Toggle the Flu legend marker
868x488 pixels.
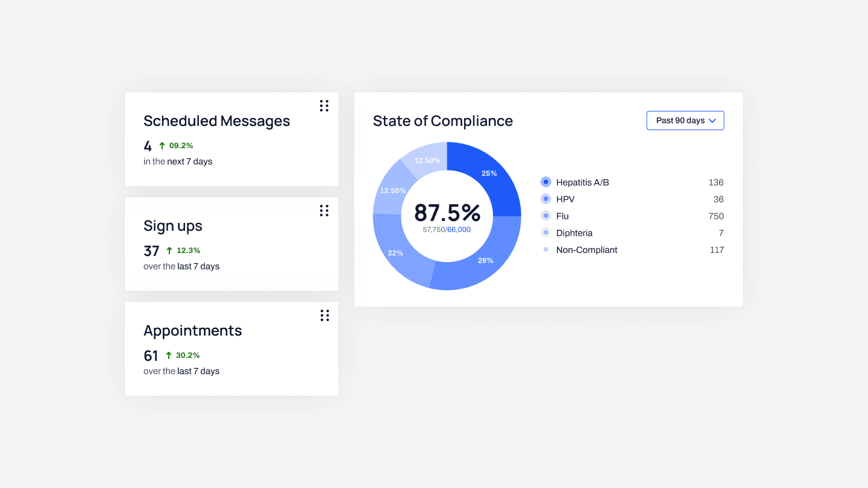coord(546,216)
